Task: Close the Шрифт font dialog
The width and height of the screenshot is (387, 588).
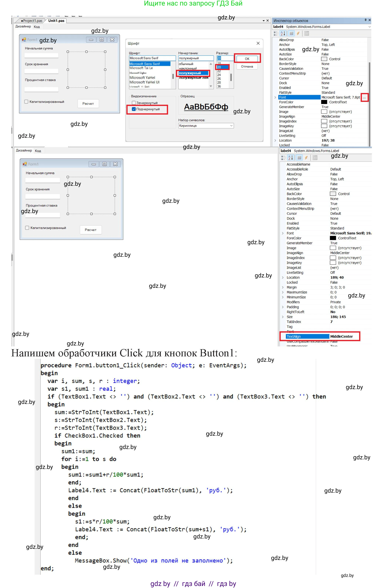Action: coord(258,43)
